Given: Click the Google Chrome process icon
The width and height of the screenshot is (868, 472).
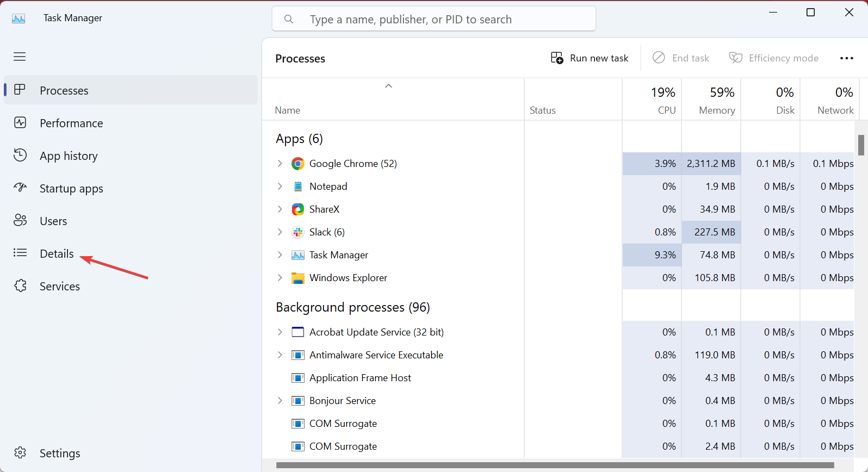Looking at the screenshot, I should [297, 164].
